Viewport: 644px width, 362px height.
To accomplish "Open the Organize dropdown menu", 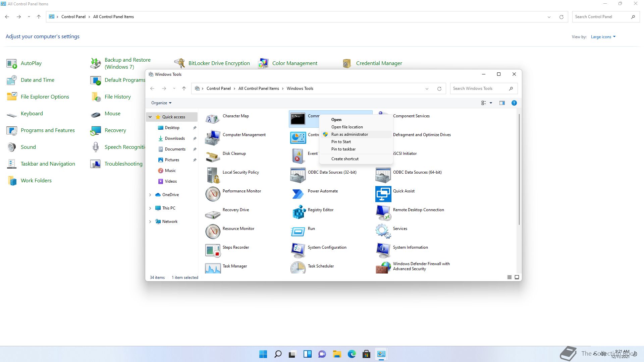I will (161, 103).
